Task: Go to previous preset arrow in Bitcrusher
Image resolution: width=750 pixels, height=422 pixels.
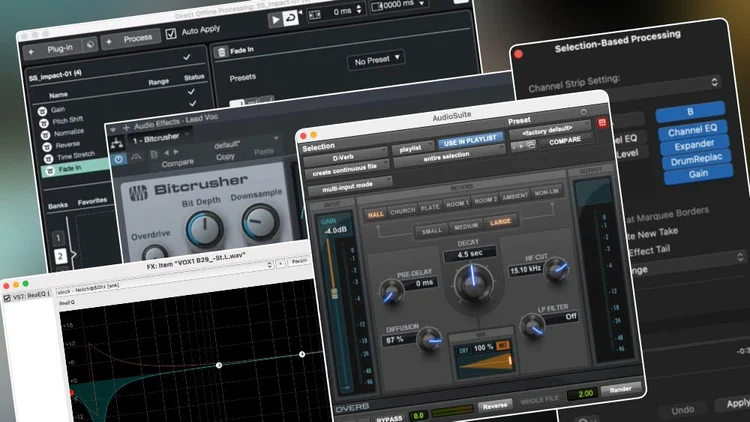Action: point(166,153)
